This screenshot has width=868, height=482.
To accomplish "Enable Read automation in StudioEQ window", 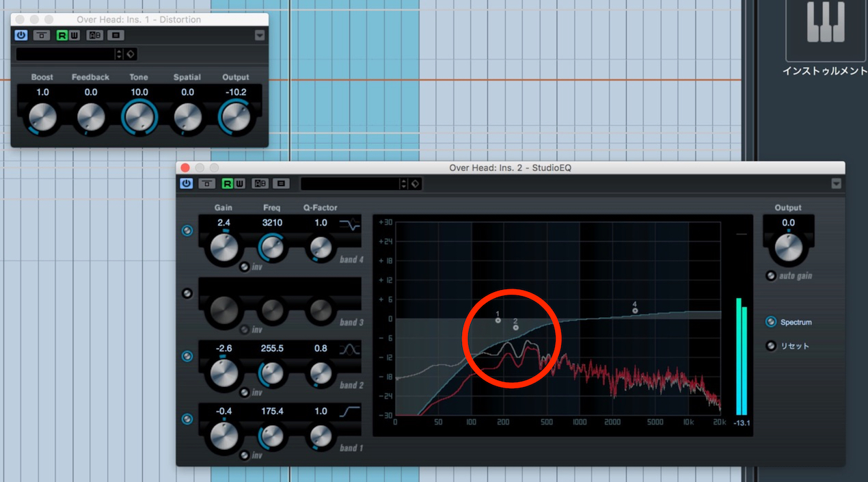I will coord(227,183).
